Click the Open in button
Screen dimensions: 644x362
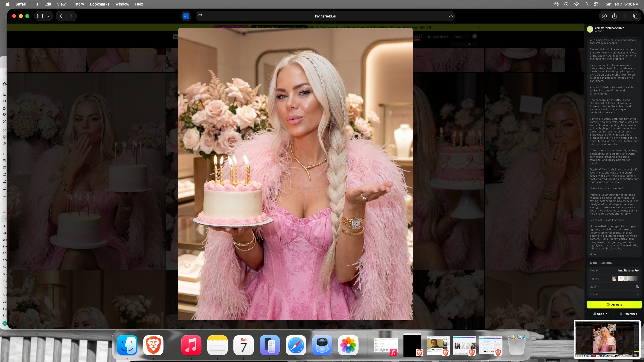pos(600,314)
